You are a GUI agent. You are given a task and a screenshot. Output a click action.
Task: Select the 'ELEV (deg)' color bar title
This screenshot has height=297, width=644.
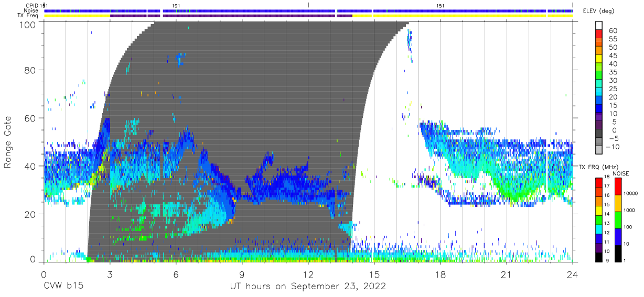click(599, 11)
